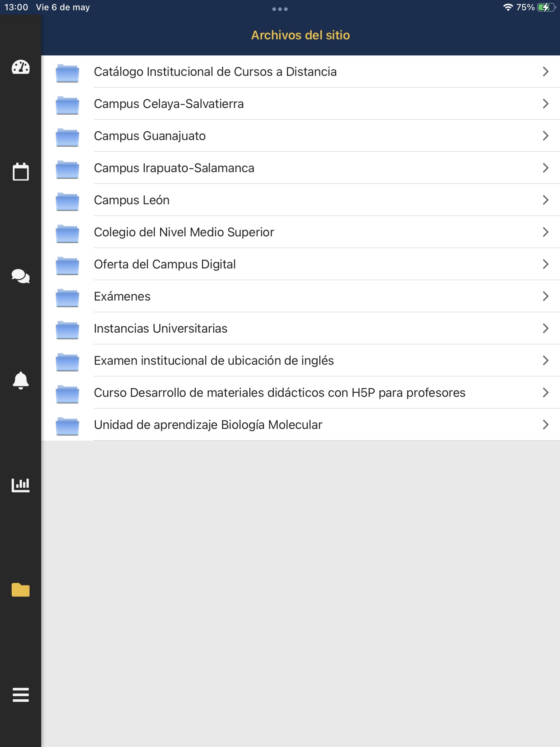The width and height of the screenshot is (560, 747).
Task: Open the grades bar chart icon
Action: click(x=20, y=485)
